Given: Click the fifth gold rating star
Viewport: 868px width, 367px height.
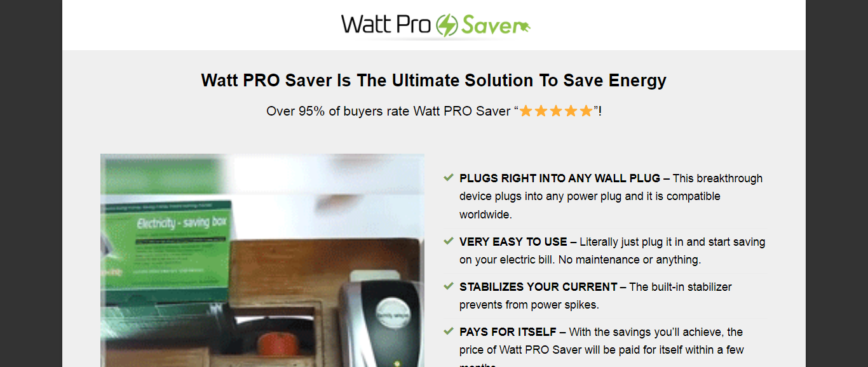Looking at the screenshot, I should click(586, 111).
